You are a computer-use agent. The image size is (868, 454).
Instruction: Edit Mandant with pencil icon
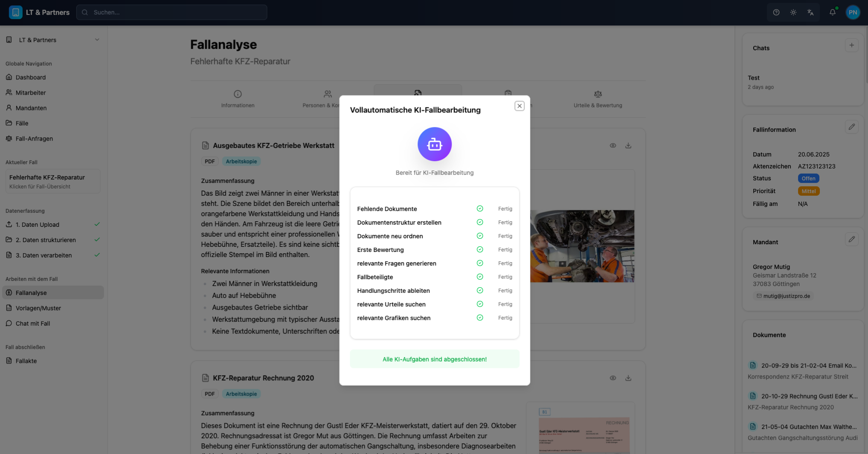pyautogui.click(x=851, y=239)
